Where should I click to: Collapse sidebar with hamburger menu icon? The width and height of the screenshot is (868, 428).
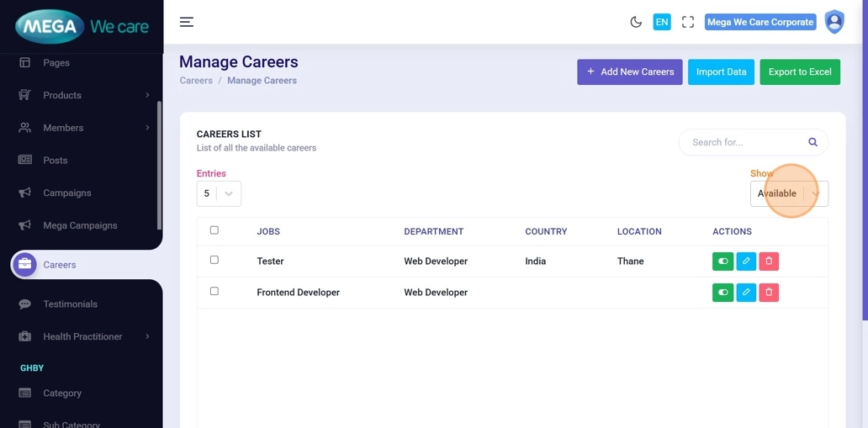pos(187,23)
